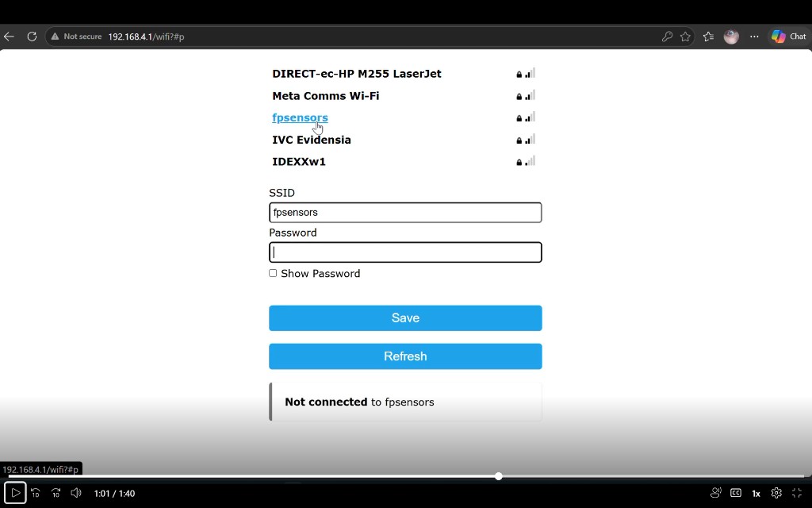
Task: Bookmark page with the star icon
Action: tap(685, 37)
